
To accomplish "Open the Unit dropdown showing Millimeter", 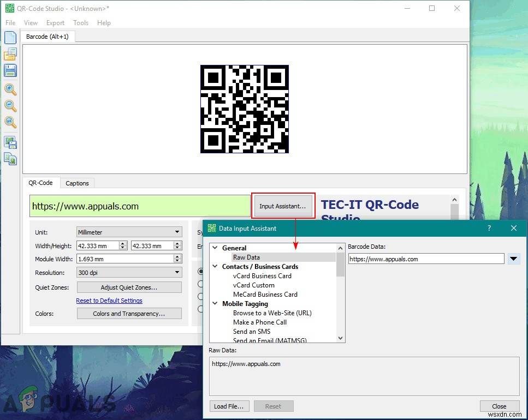I will 129,232.
